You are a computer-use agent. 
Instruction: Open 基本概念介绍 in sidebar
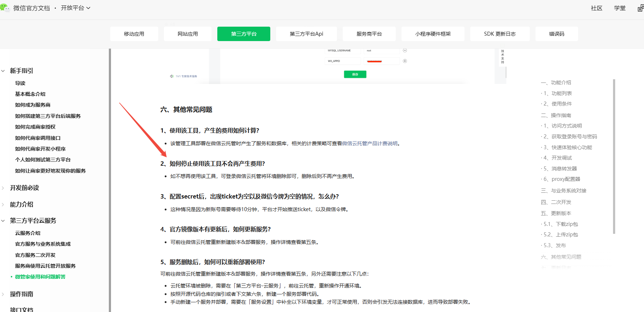(30, 94)
